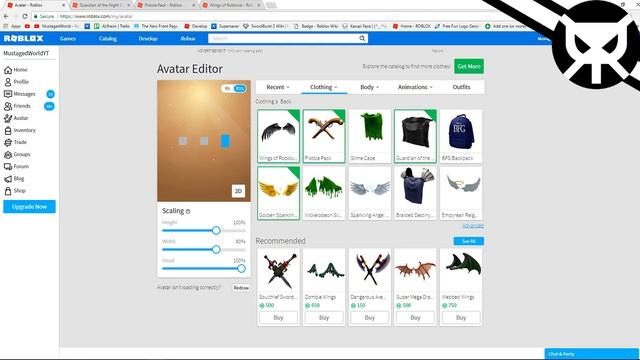Equip the Braided Destiny item
This screenshot has width=640, height=360.
pyautogui.click(x=416, y=193)
